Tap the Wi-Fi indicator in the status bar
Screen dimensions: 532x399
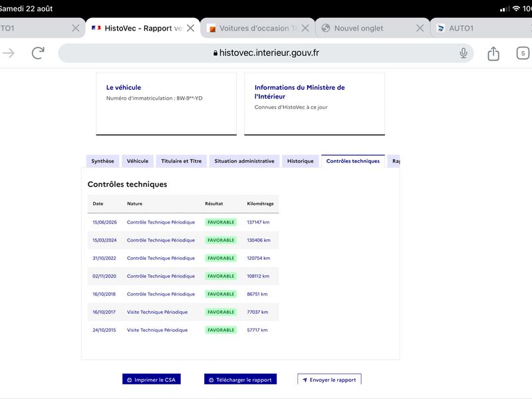click(516, 9)
